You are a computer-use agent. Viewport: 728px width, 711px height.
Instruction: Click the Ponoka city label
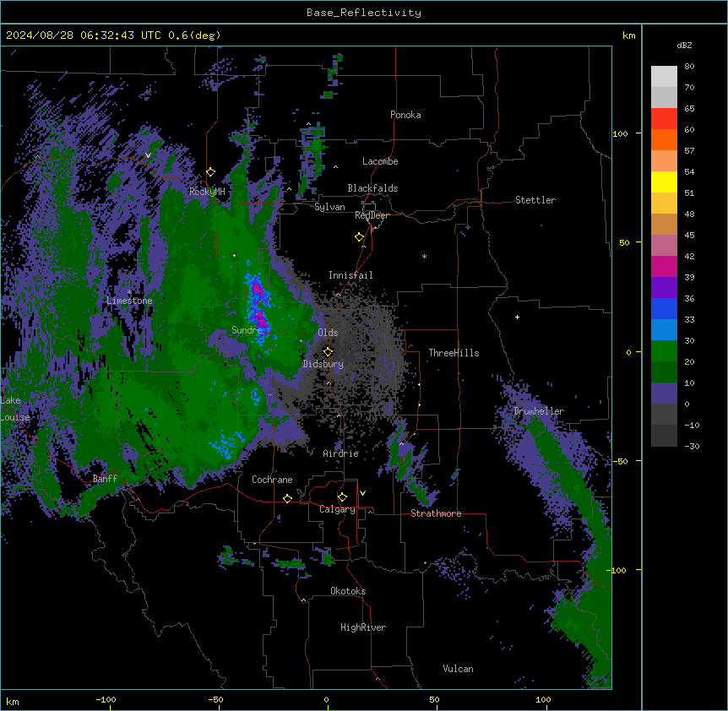405,115
